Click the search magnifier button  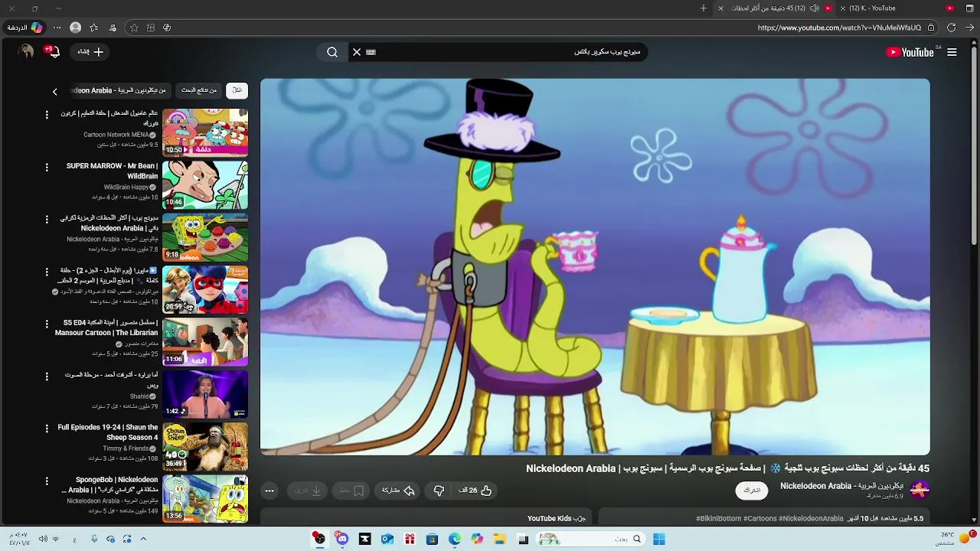pos(332,52)
